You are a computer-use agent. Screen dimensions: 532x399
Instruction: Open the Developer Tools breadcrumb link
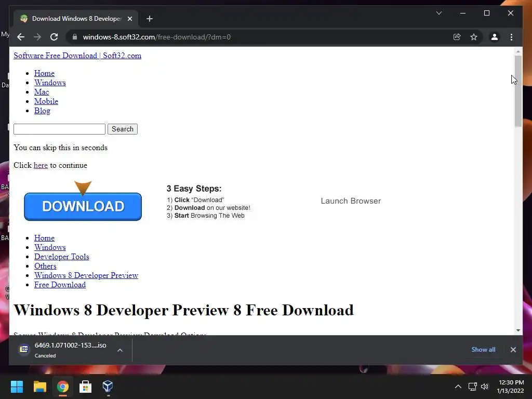click(x=61, y=257)
